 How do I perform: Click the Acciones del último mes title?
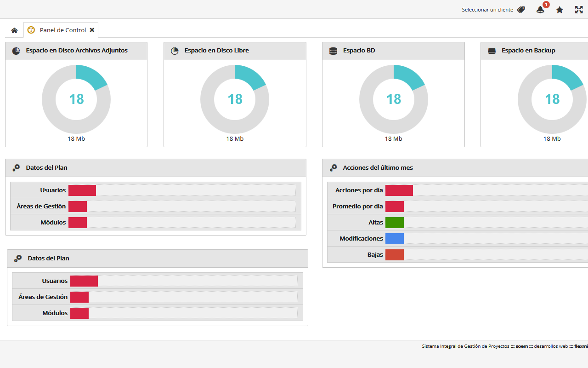click(378, 168)
